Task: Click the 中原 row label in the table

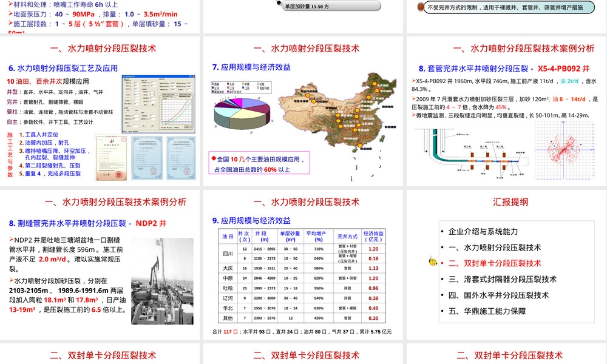Action: tap(228, 278)
